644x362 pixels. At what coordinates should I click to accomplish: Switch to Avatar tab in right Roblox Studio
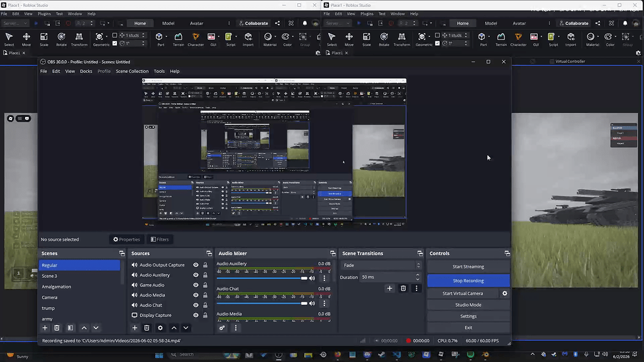point(519,23)
